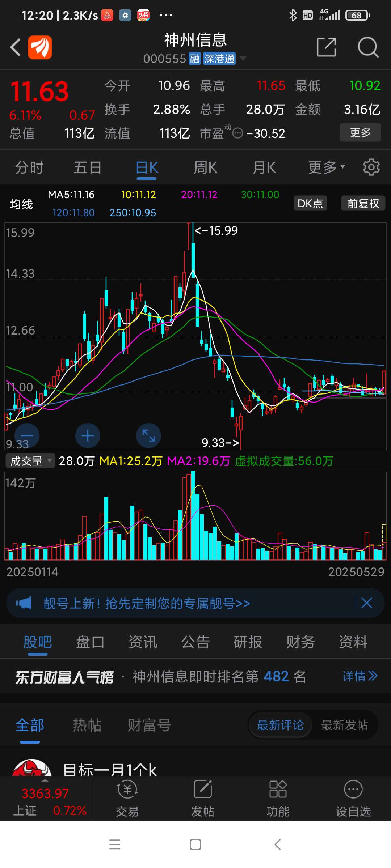Image resolution: width=391 pixels, height=868 pixels.
Task: Open chart settings gear icon
Action: pos(371,167)
